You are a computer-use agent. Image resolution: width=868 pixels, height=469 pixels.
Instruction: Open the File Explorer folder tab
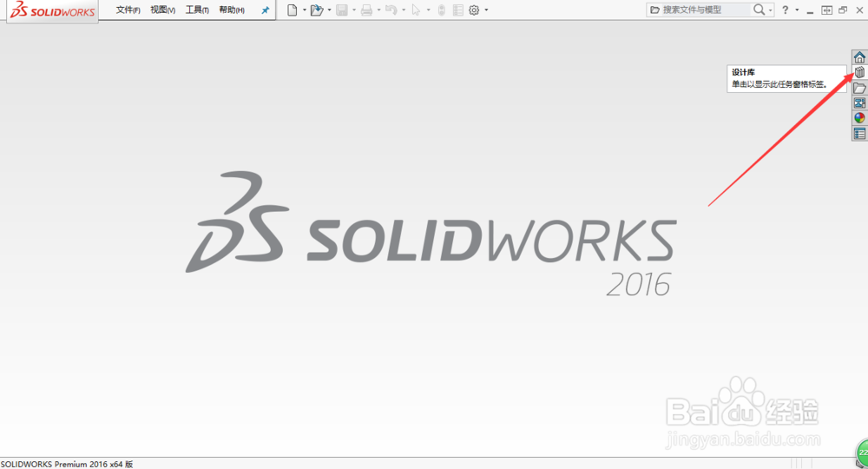859,88
